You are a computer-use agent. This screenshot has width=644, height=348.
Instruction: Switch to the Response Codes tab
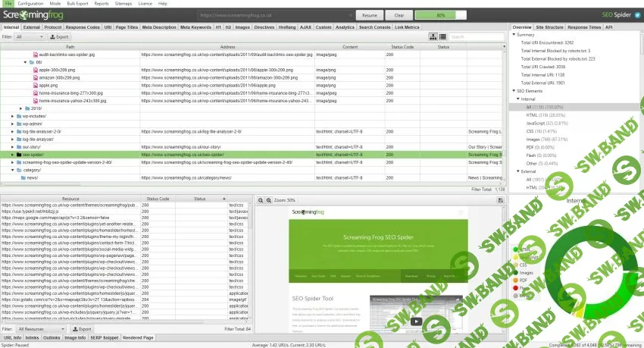[x=83, y=27]
